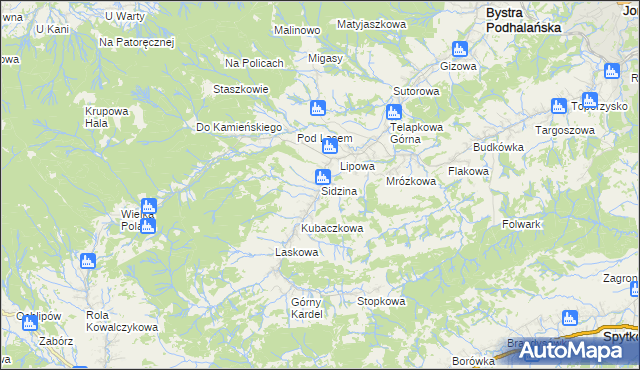Click the Mrózkowa place label
The height and width of the screenshot is (370, 640).
pos(411,181)
